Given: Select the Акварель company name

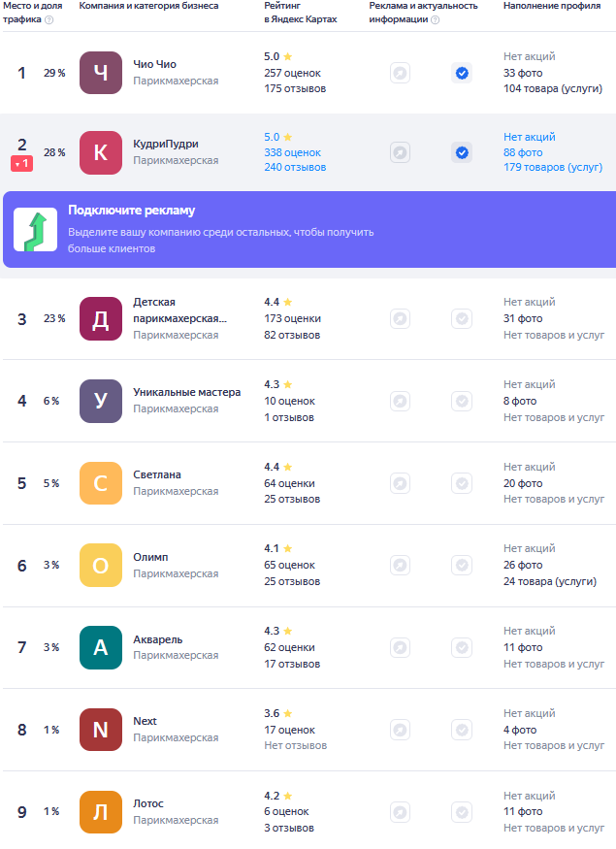Looking at the screenshot, I should [158, 639].
